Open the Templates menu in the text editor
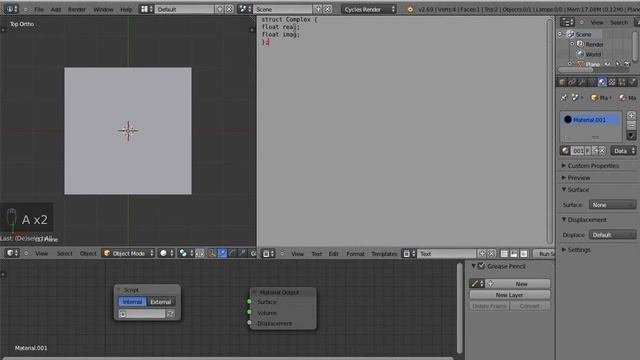Image resolution: width=640 pixels, height=360 pixels. 384,254
